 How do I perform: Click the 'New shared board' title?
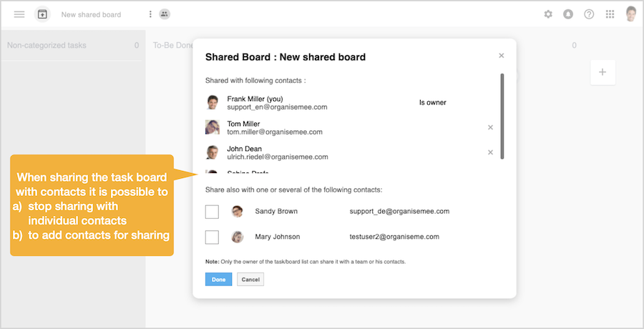(91, 15)
